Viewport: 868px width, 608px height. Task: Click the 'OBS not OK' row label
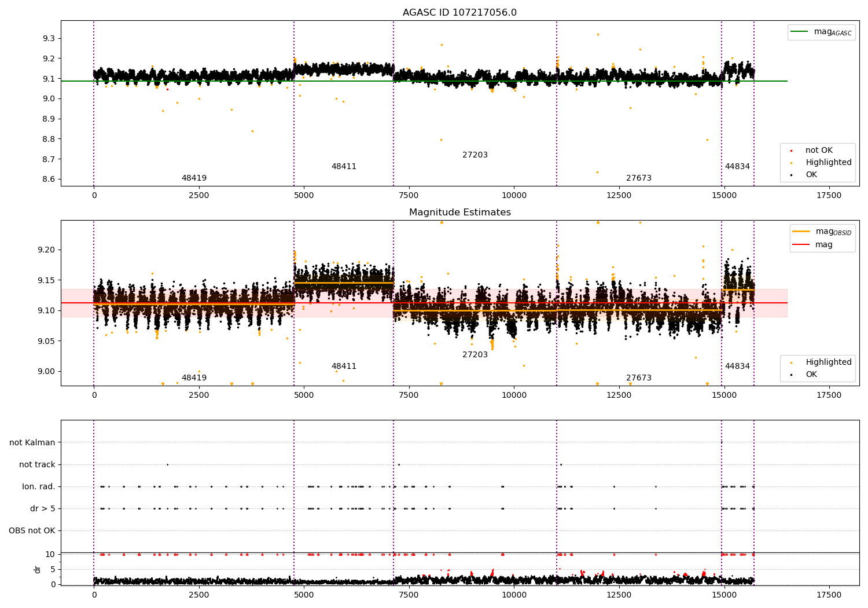[x=32, y=531]
